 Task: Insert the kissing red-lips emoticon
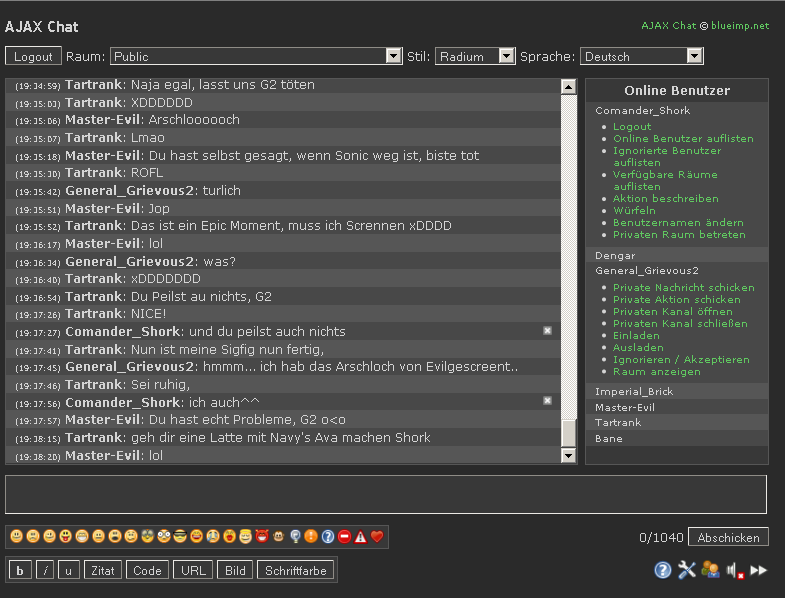229,537
